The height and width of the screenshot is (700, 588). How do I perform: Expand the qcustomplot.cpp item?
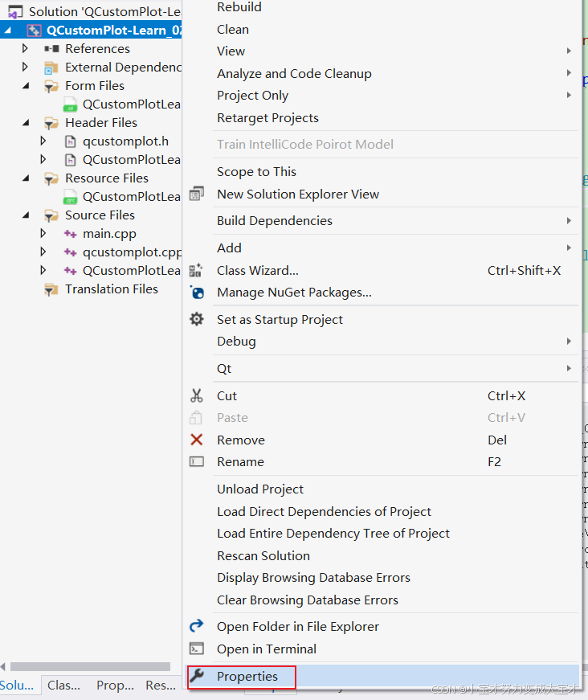(x=43, y=252)
